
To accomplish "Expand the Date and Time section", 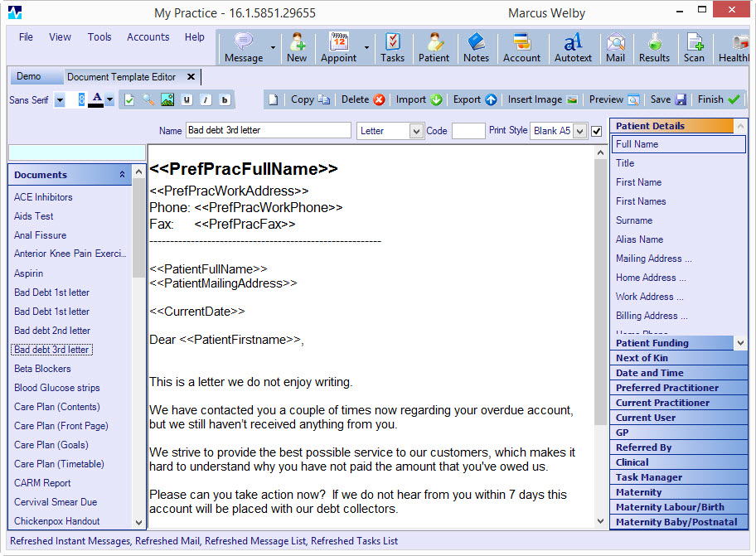I will click(x=680, y=373).
